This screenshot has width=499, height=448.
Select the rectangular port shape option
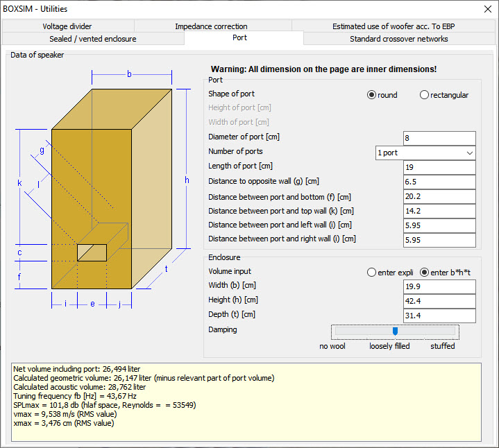click(x=424, y=95)
